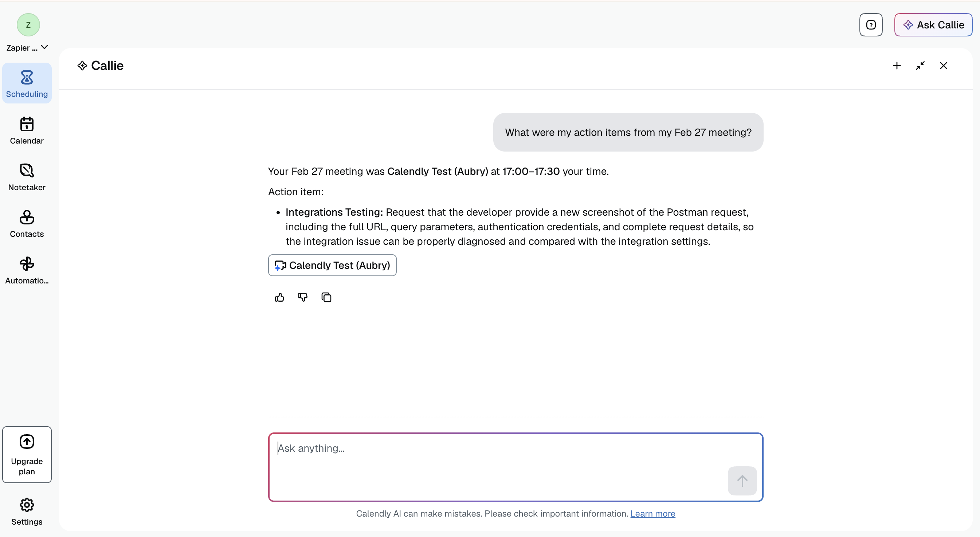Screen dimensions: 980x537
Task: Open the Calendly Test (Aubry) meeting chip
Action: 332,265
